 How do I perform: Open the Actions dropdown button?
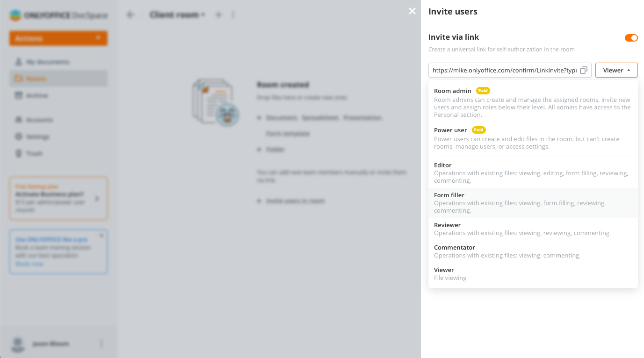coord(58,38)
